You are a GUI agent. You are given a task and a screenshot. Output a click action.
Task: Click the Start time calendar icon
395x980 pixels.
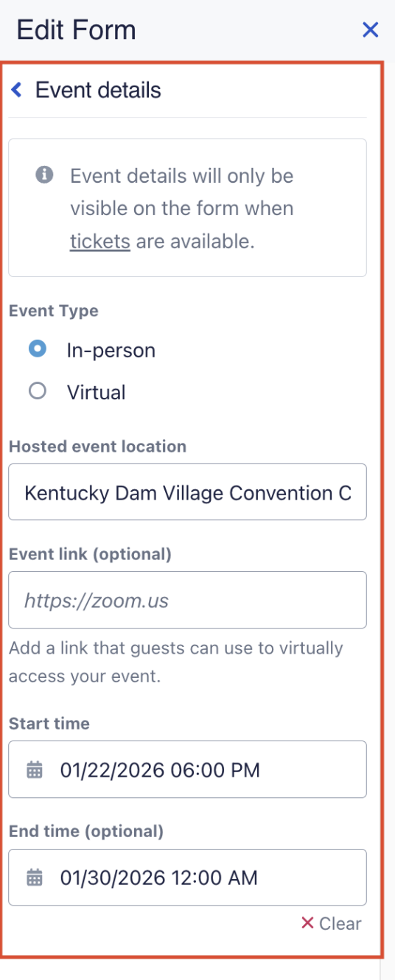(x=35, y=771)
